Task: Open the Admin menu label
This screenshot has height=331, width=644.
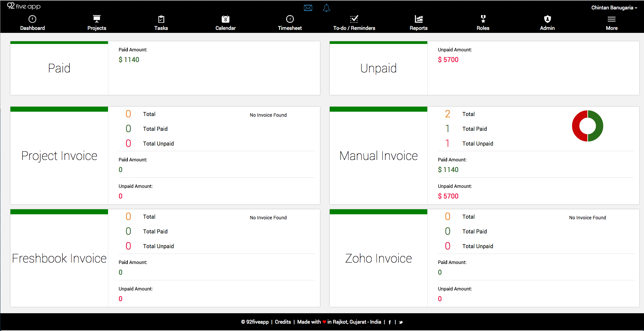Action: 547,28
